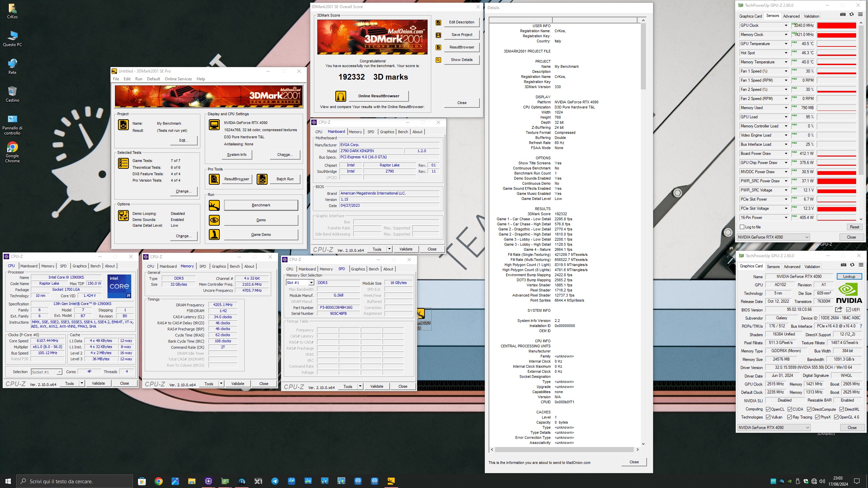Toggle the CUDA checkbox
The height and width of the screenshot is (488, 868).
click(x=790, y=409)
